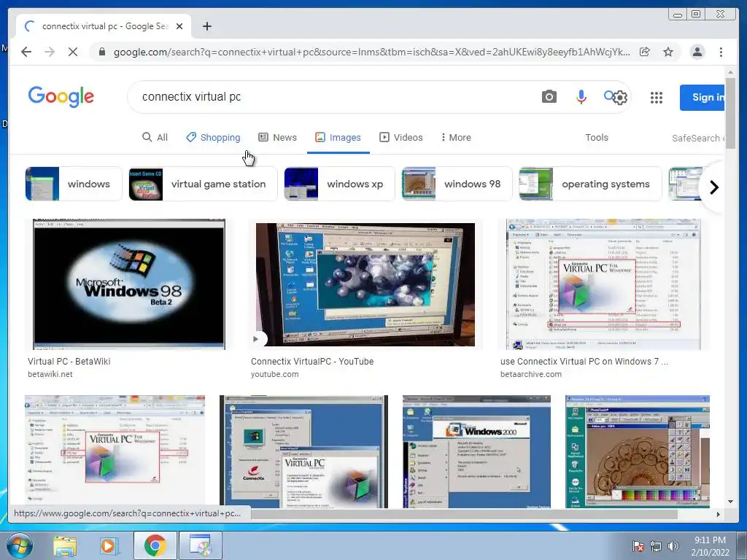Image resolution: width=747 pixels, height=560 pixels.
Task: Click the betawiki.net source link
Action: (50, 374)
